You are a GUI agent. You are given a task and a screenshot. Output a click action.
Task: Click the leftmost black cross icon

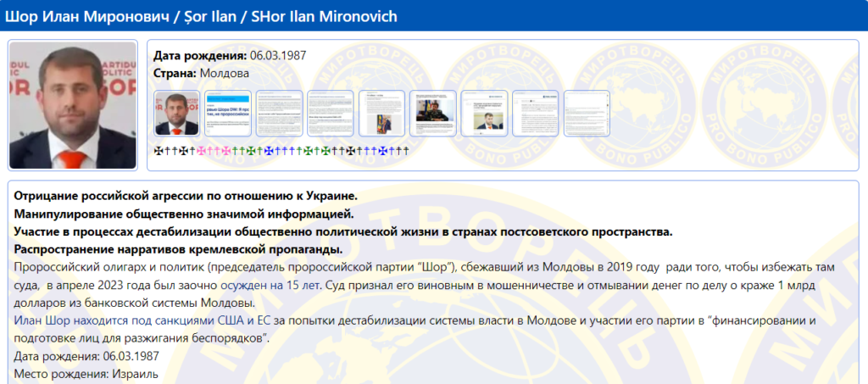coord(158,151)
